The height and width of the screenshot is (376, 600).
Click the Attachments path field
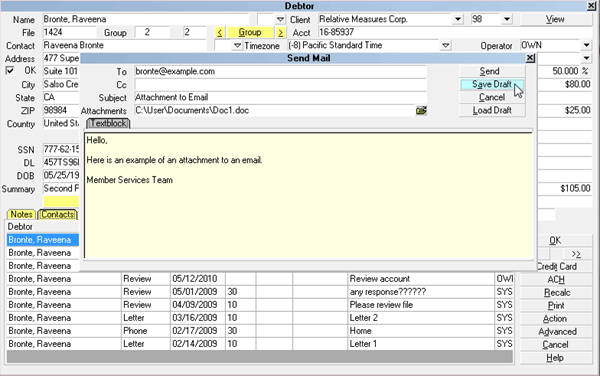(x=274, y=111)
